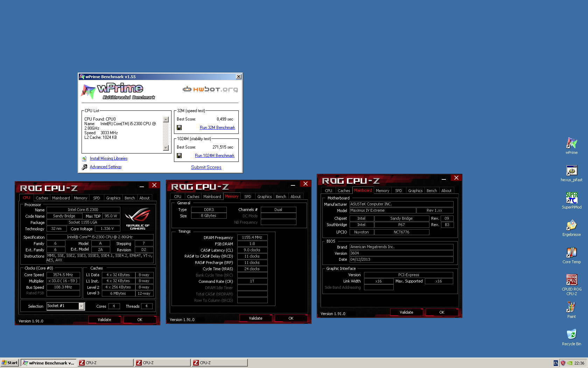
Task: Click the Republic of Gamers logo
Action: 138,219
